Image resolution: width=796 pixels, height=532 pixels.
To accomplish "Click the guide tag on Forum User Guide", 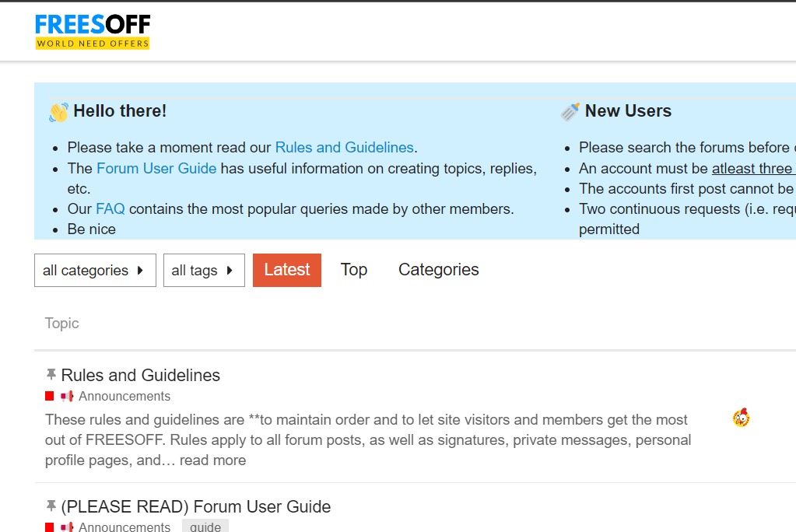I will click(x=205, y=527).
